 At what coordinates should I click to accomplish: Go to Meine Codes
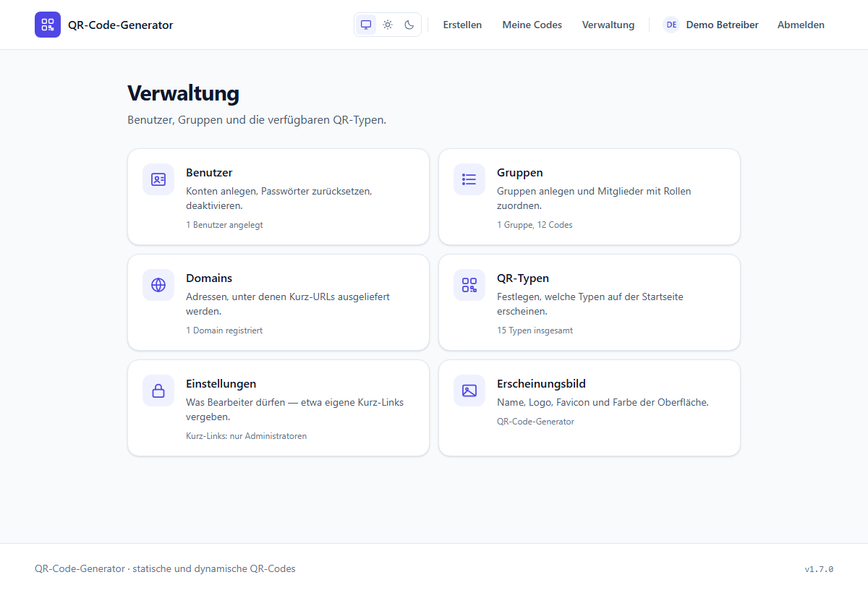coord(532,25)
